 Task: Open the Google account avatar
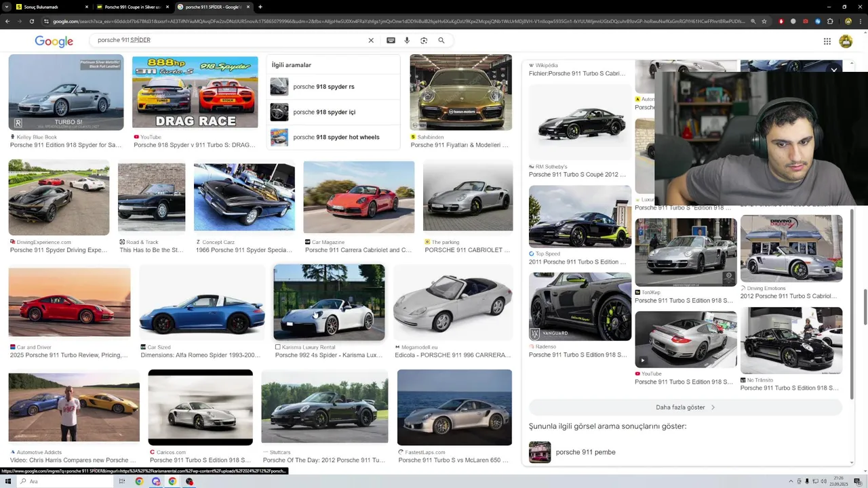point(846,41)
